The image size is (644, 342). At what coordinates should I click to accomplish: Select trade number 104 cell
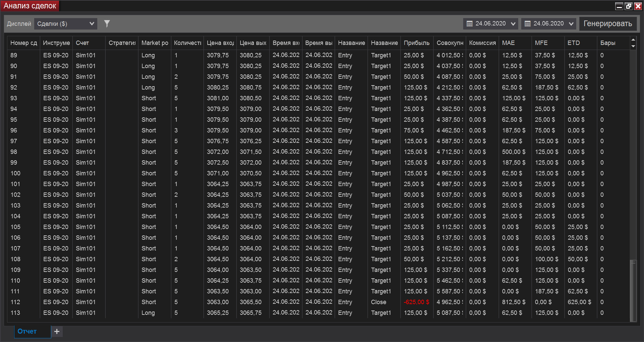tap(15, 216)
